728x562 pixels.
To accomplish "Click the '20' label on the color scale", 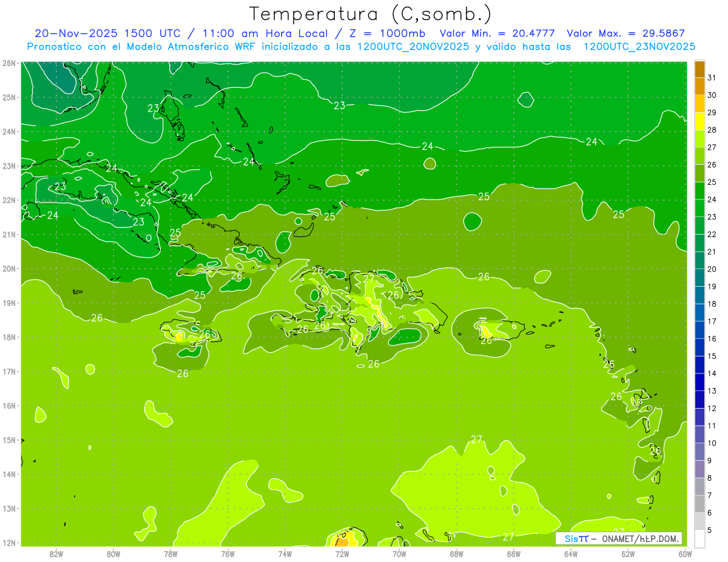I will 712,269.
